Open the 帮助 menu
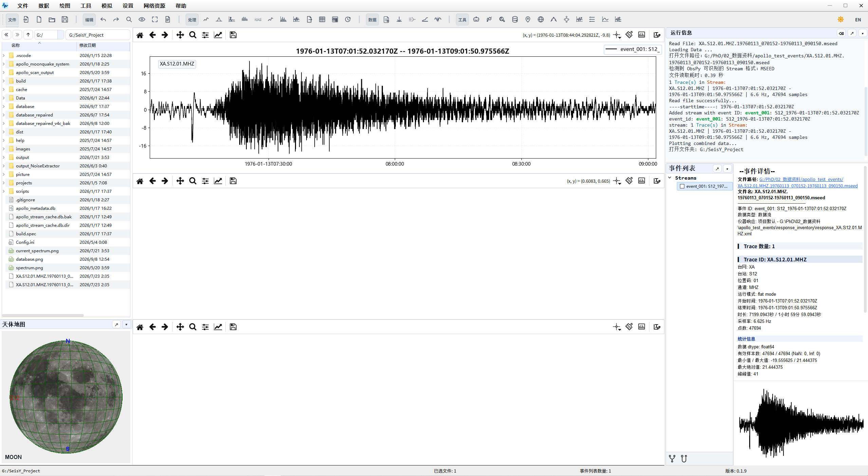 point(181,6)
